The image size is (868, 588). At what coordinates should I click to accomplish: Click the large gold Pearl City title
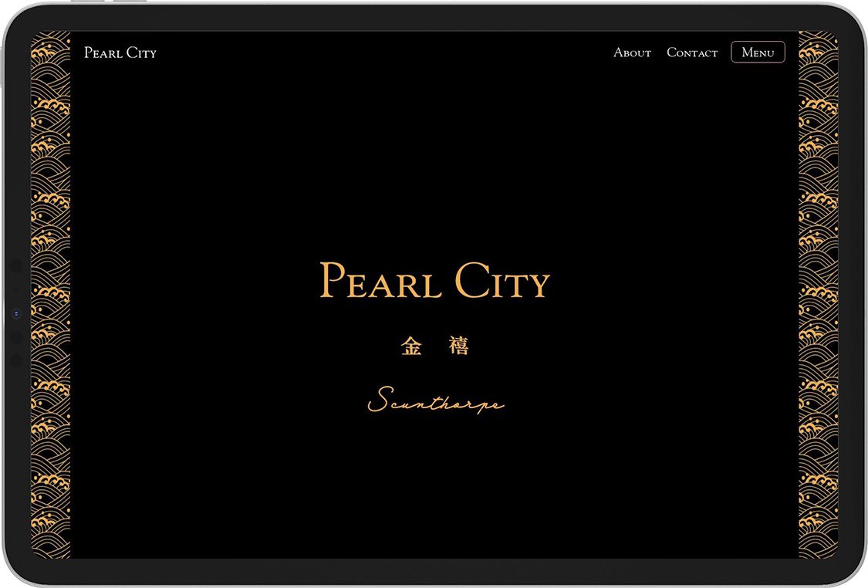click(434, 280)
